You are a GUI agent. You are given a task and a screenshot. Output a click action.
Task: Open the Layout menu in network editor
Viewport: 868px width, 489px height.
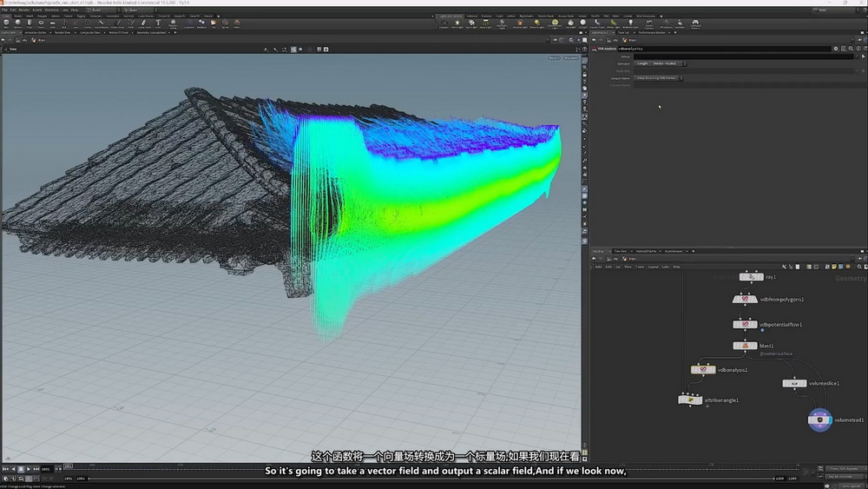pyautogui.click(x=654, y=267)
